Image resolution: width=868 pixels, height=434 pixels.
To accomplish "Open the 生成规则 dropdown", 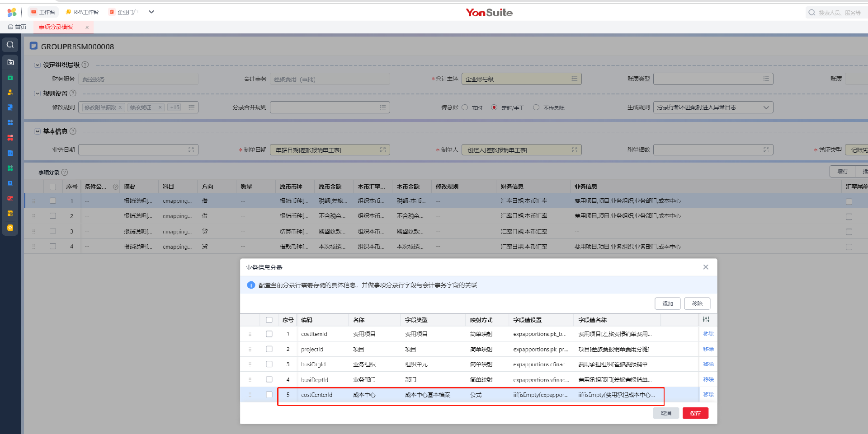I will (x=766, y=107).
